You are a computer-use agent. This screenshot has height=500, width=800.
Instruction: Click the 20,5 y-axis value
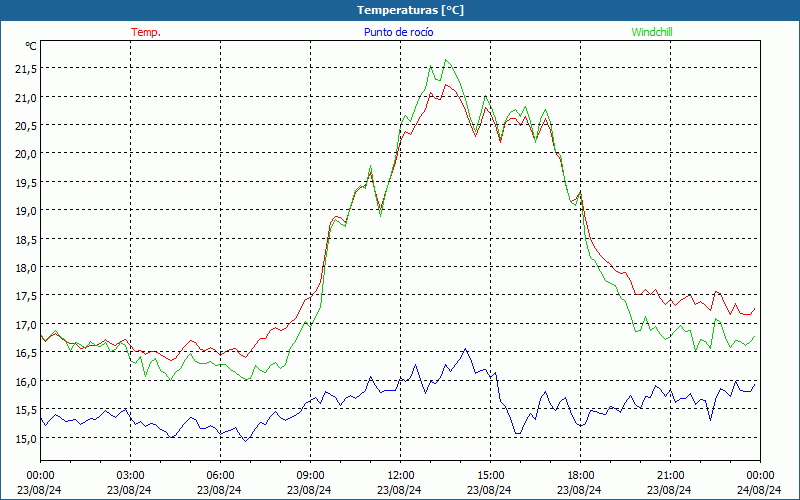pos(26,126)
